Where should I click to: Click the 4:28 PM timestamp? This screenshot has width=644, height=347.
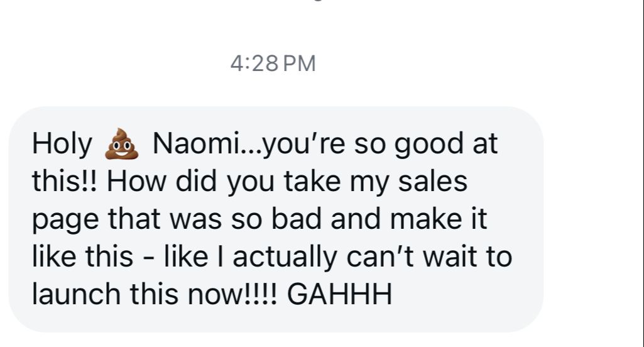(x=273, y=63)
